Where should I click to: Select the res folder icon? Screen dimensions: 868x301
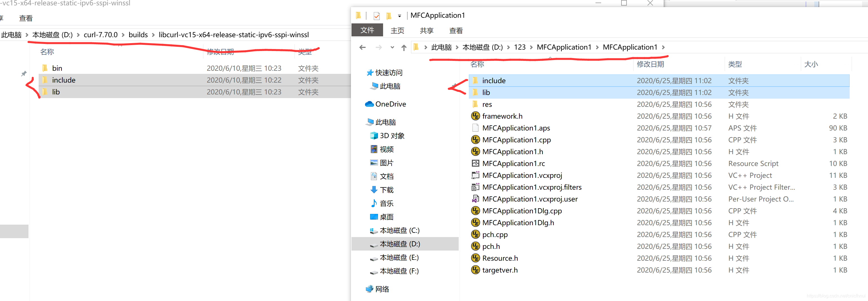coord(475,104)
